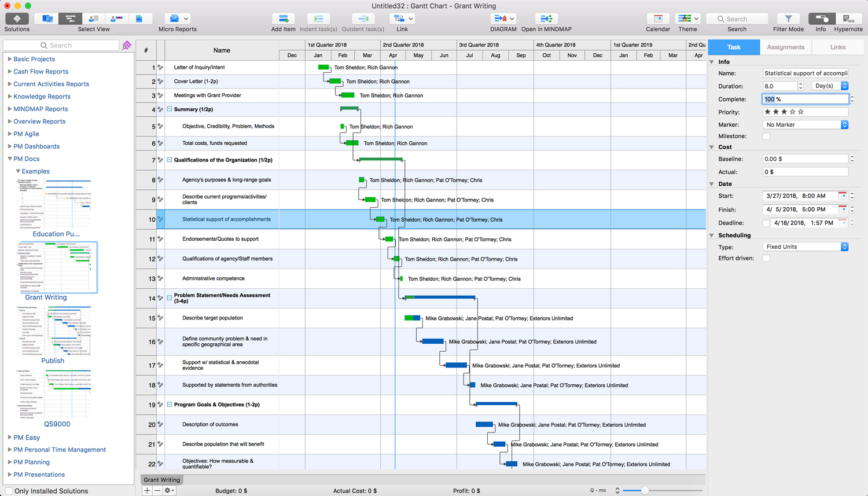Open the scheduling Type dropdown
The height and width of the screenshot is (496, 868).
[x=806, y=247]
